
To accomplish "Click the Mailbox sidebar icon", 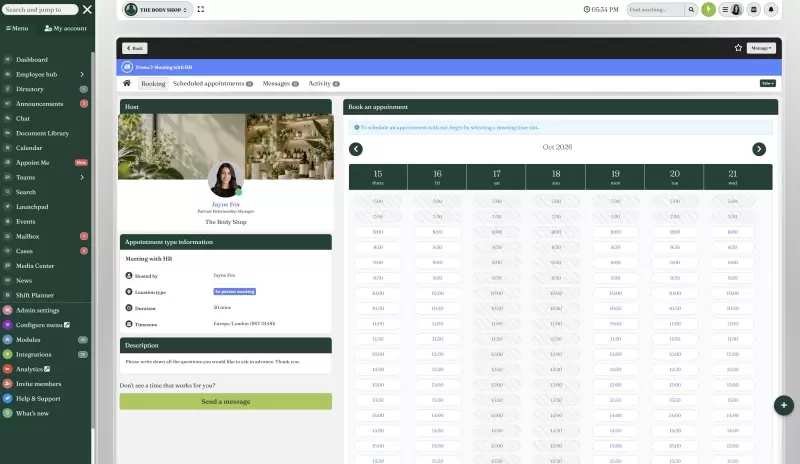I will [x=8, y=236].
